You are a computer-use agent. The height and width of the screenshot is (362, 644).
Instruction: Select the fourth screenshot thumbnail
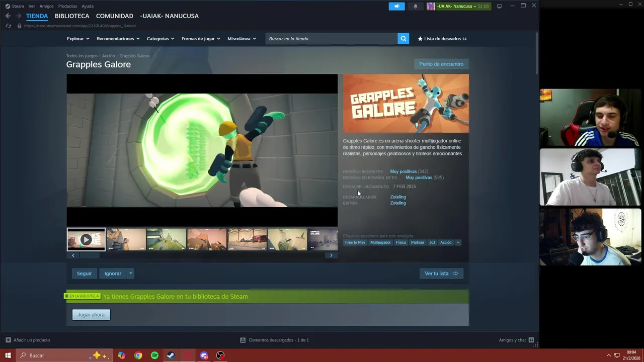click(x=207, y=239)
